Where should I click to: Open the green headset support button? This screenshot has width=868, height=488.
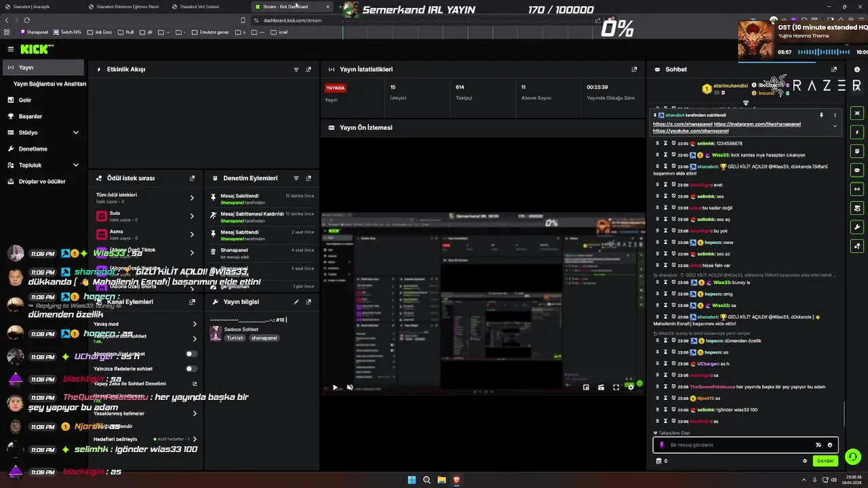click(853, 457)
